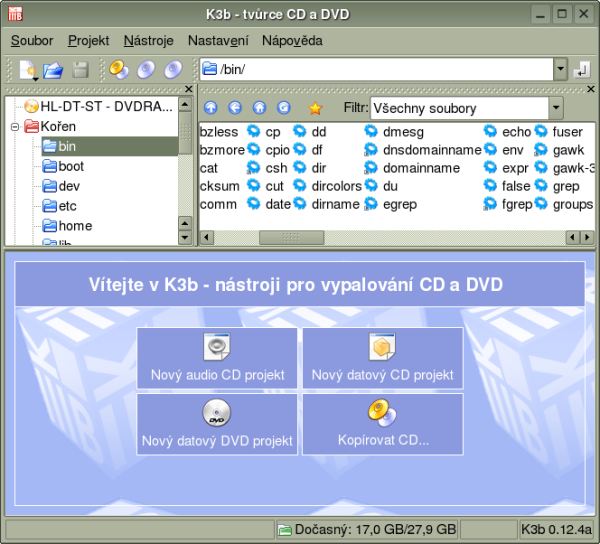The height and width of the screenshot is (544, 600).
Task: Open the Nastavení menu
Action: point(218,41)
